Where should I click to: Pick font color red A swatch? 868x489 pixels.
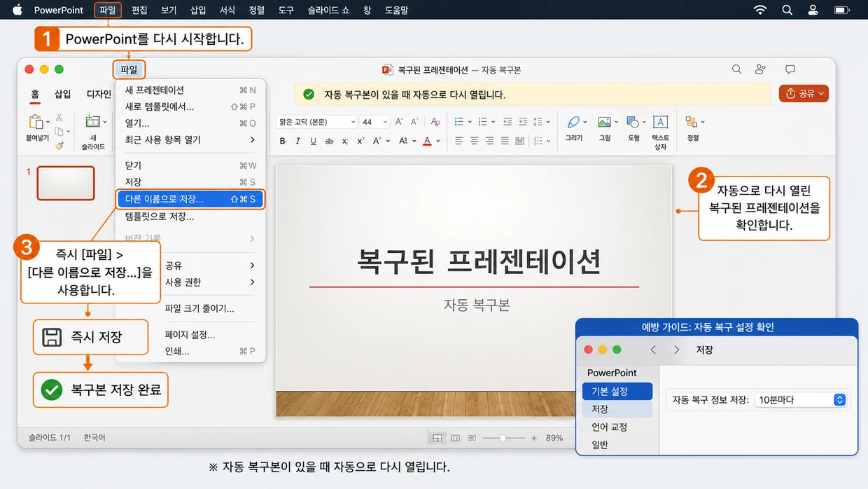click(x=428, y=141)
